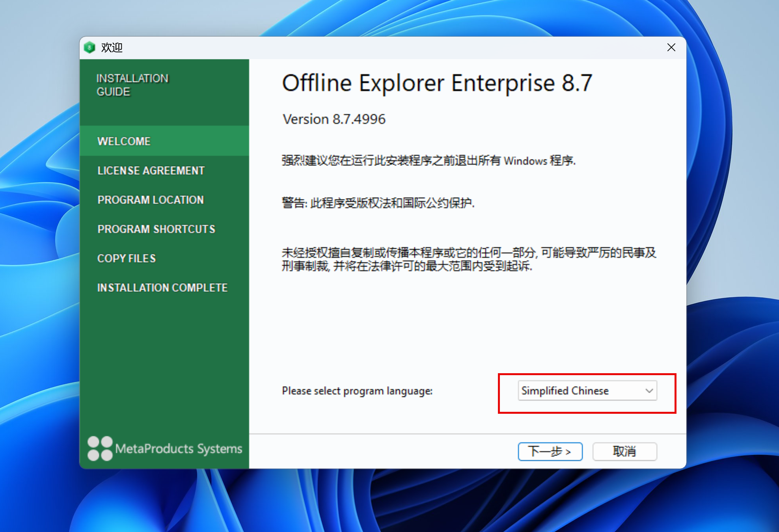This screenshot has height=532, width=779.
Task: Click the 警告 copyright warning line
Action: coord(378,203)
